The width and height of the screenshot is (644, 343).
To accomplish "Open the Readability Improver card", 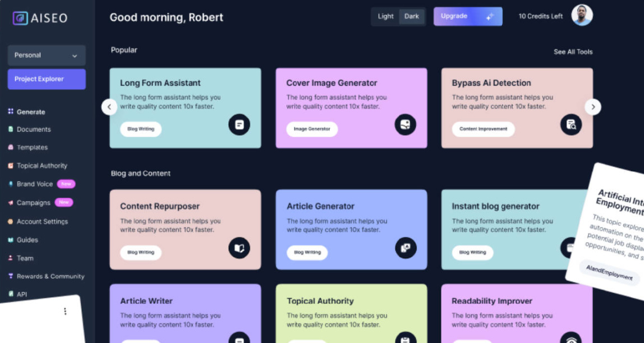I will click(517, 313).
